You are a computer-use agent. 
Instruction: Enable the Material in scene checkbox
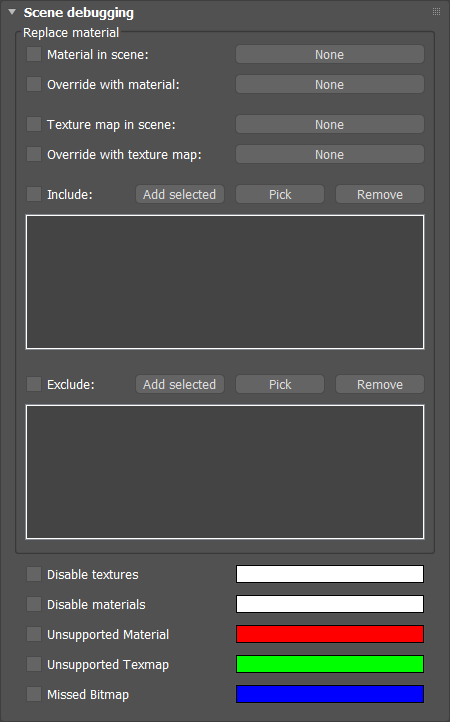(x=34, y=54)
